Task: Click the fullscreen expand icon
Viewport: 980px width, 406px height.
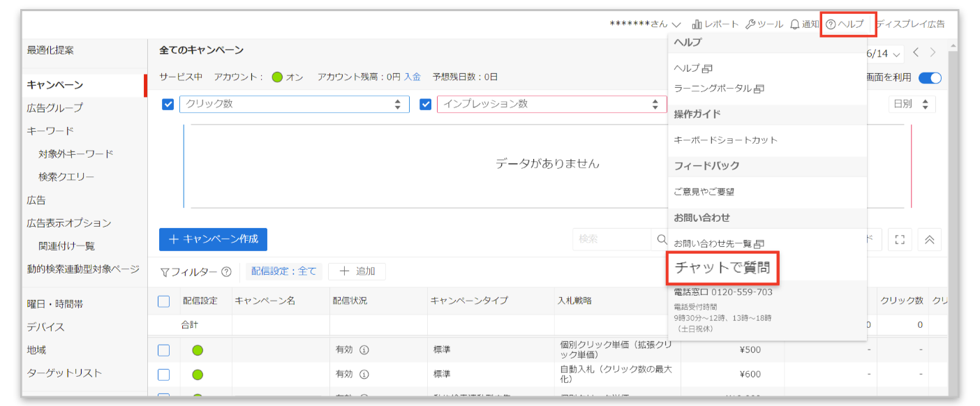Action: [900, 239]
